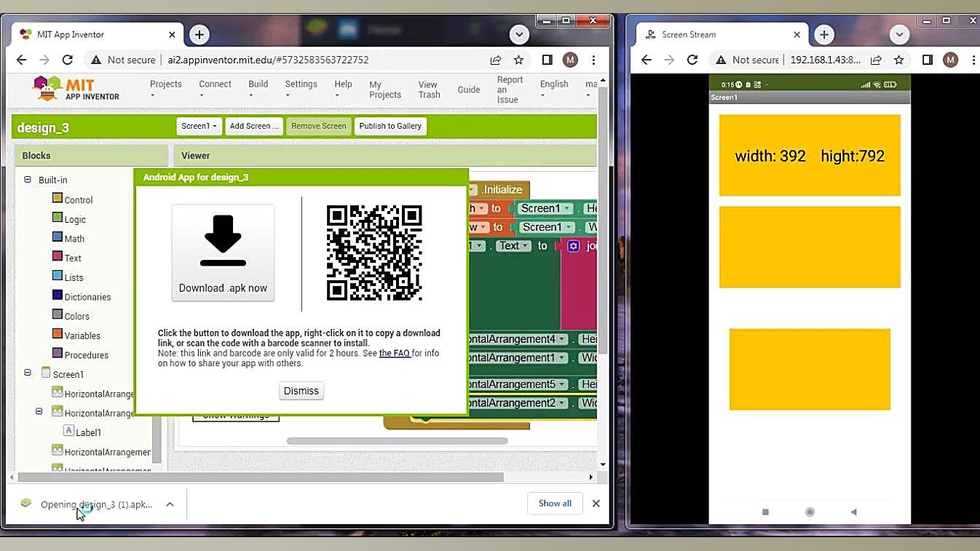The height and width of the screenshot is (551, 980).
Task: Click Add Screen button
Action: [x=254, y=126]
